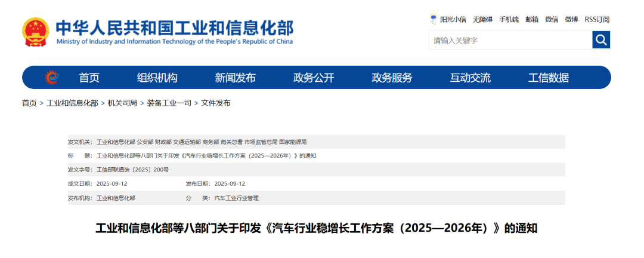Click the 阳光小信 link
The width and height of the screenshot is (644, 258).
click(x=453, y=19)
